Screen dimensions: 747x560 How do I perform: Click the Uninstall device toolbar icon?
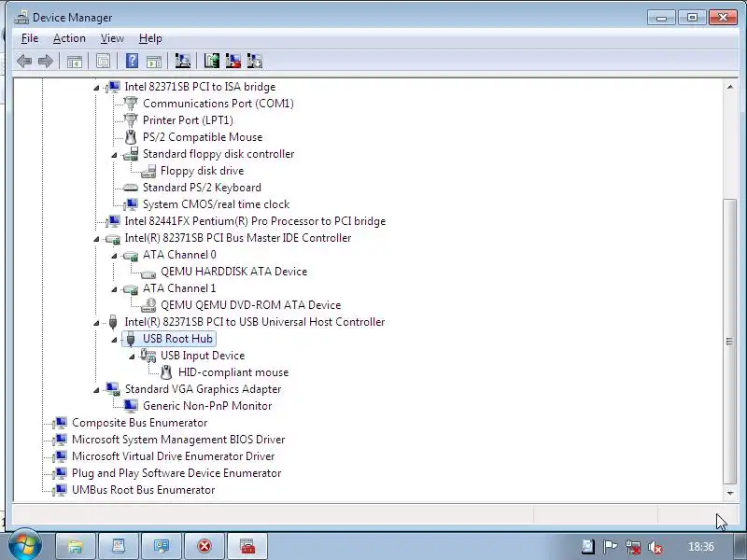(233, 61)
